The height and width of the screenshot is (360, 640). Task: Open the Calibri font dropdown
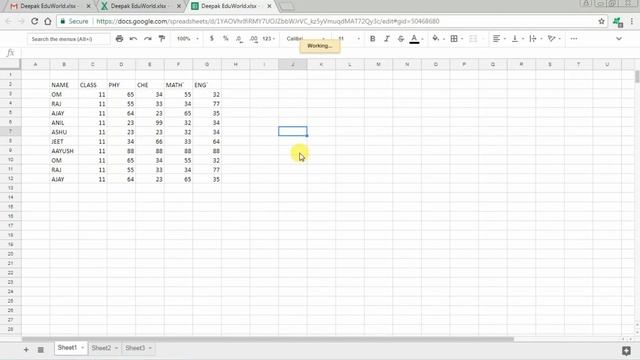305,38
